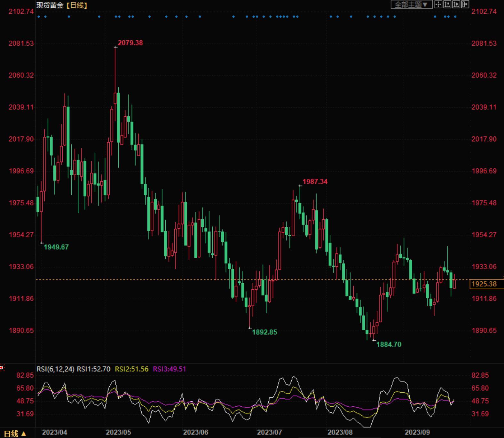504x438 pixels.
Task: Select the RSI3:49.51 purple legend
Action: click(x=169, y=369)
